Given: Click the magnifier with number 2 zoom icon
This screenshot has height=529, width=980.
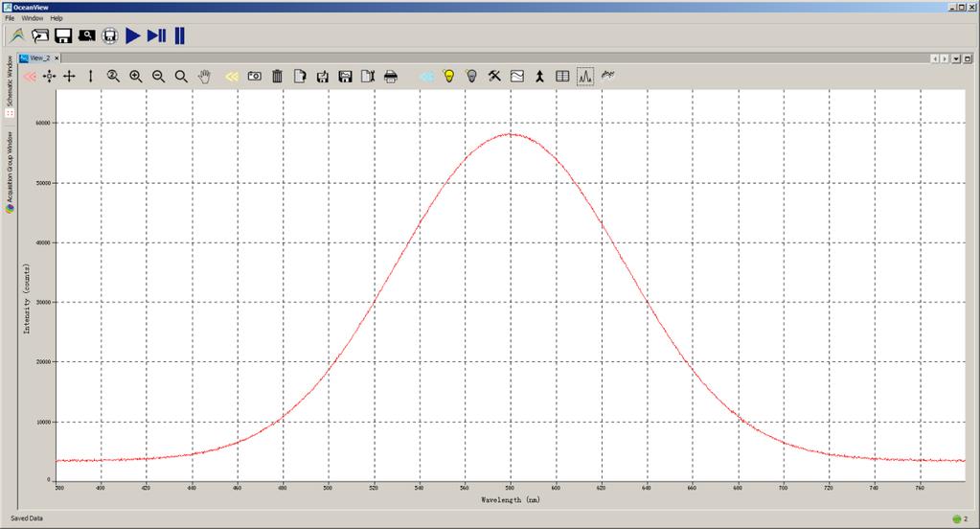Looking at the screenshot, I should (x=113, y=77).
